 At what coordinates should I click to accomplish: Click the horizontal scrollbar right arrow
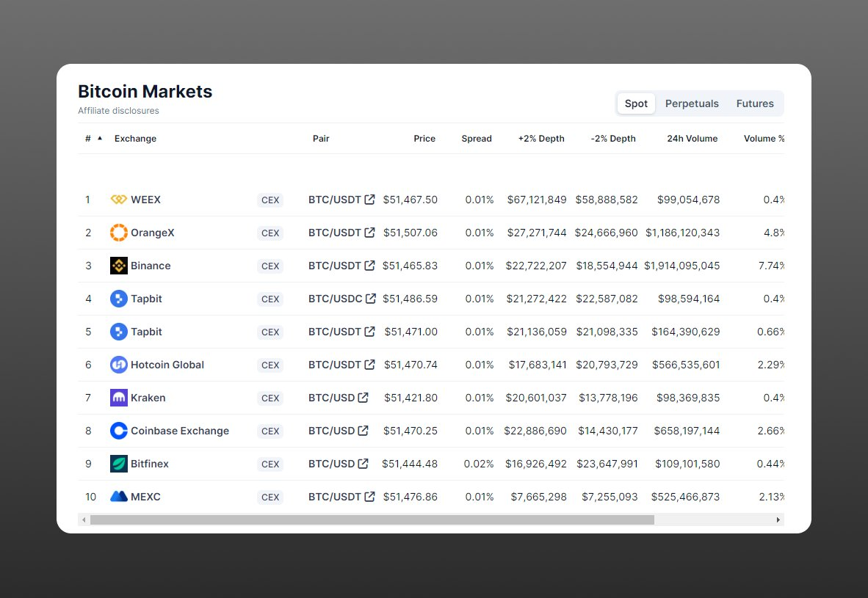tap(778, 519)
